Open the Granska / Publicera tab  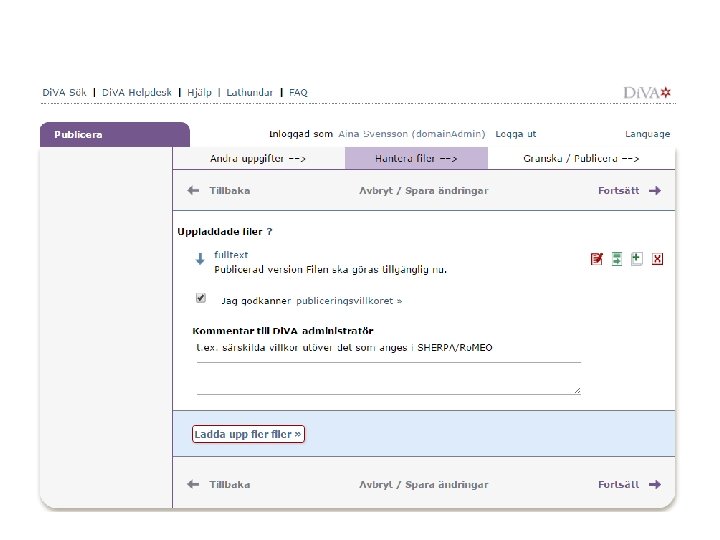[581, 158]
